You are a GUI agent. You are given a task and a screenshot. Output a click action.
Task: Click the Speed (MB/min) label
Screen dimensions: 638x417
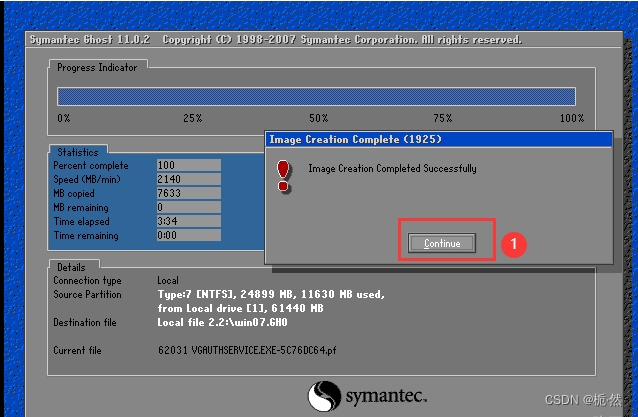click(x=87, y=179)
